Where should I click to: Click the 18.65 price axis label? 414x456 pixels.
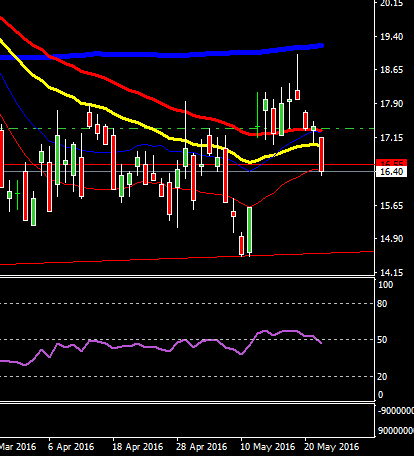pyautogui.click(x=391, y=70)
